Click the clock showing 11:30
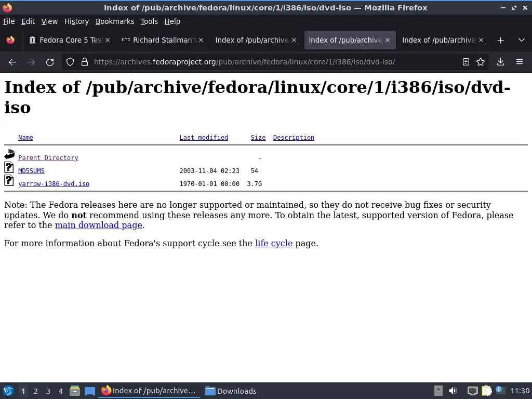 tap(520, 391)
